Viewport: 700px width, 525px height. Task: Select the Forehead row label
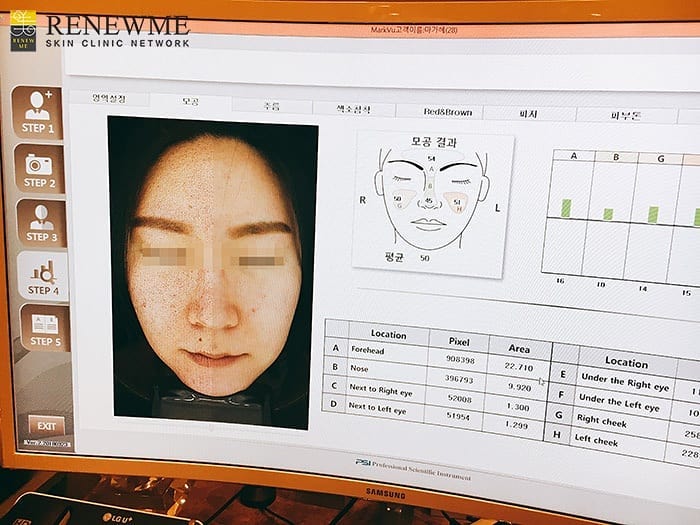point(367,350)
